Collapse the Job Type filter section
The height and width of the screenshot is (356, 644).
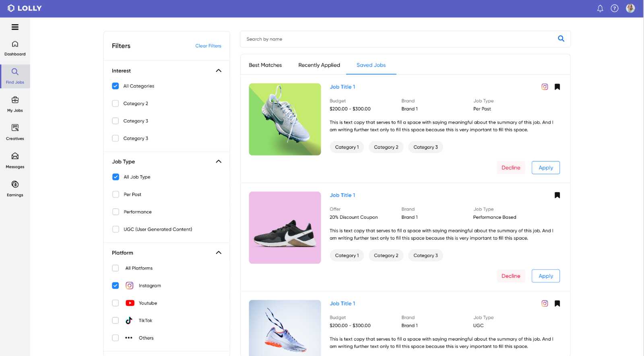click(219, 161)
